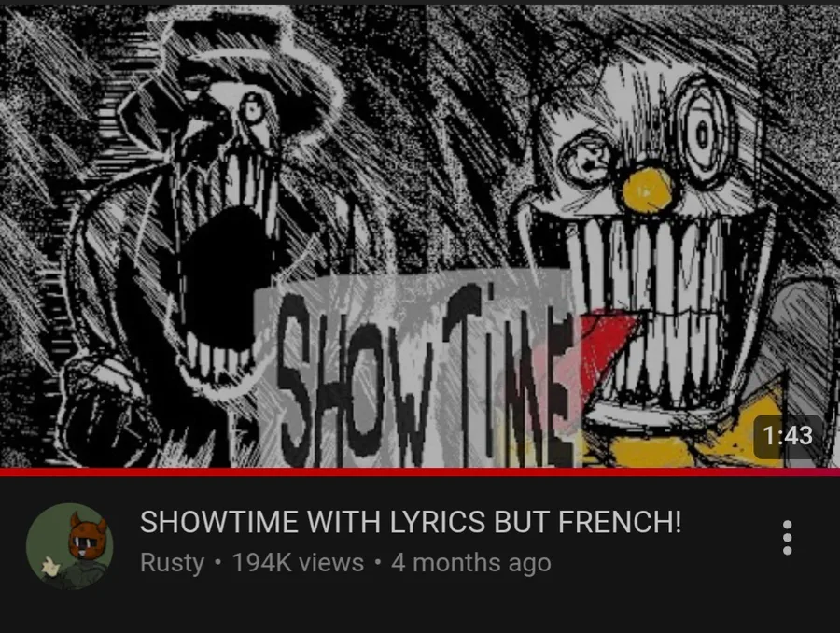Open Rusty's channel avatar
Image resolution: width=840 pixels, height=633 pixels.
(70, 546)
